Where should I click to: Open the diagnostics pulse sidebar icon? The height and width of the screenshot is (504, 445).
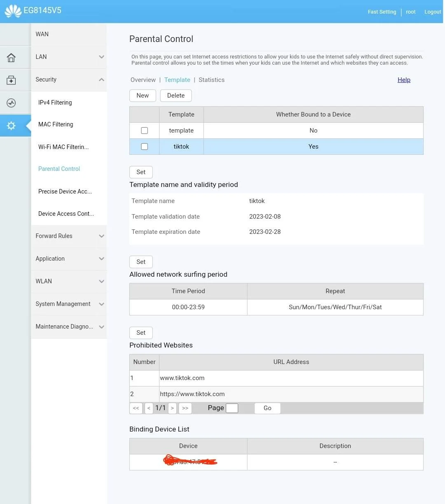click(11, 103)
